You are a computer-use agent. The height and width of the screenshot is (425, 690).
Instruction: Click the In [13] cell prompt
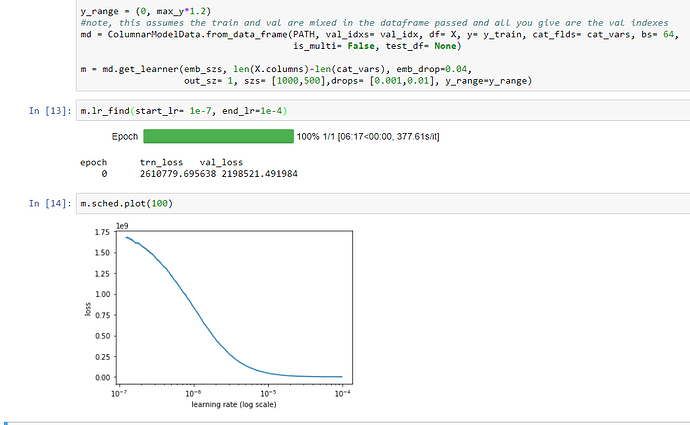(50, 111)
